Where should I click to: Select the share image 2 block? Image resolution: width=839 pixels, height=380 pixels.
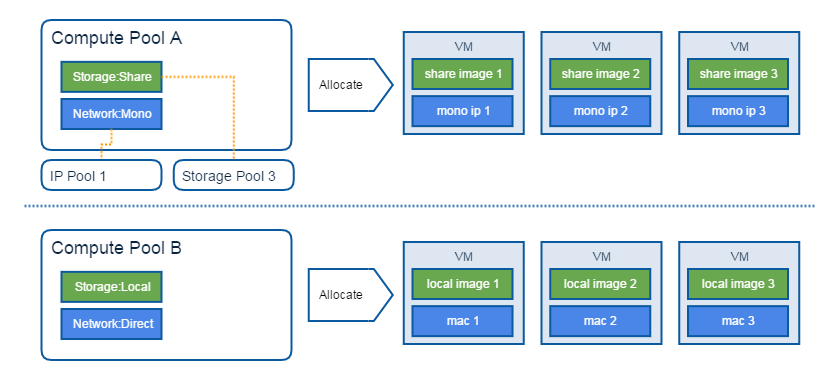click(600, 74)
